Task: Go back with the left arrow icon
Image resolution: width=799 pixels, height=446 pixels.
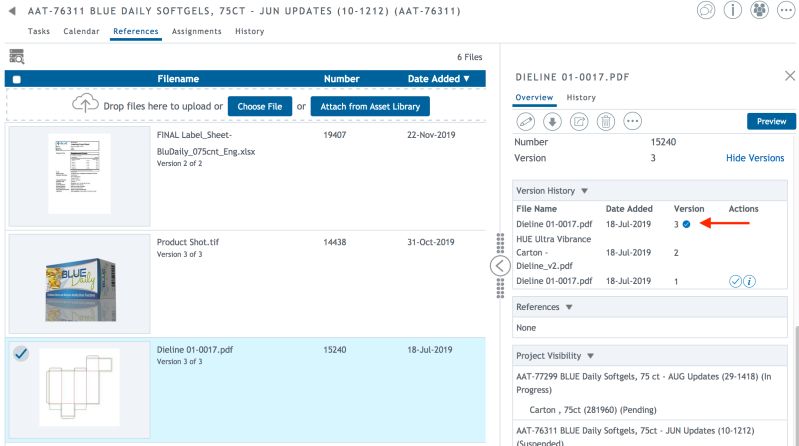Action: point(12,11)
